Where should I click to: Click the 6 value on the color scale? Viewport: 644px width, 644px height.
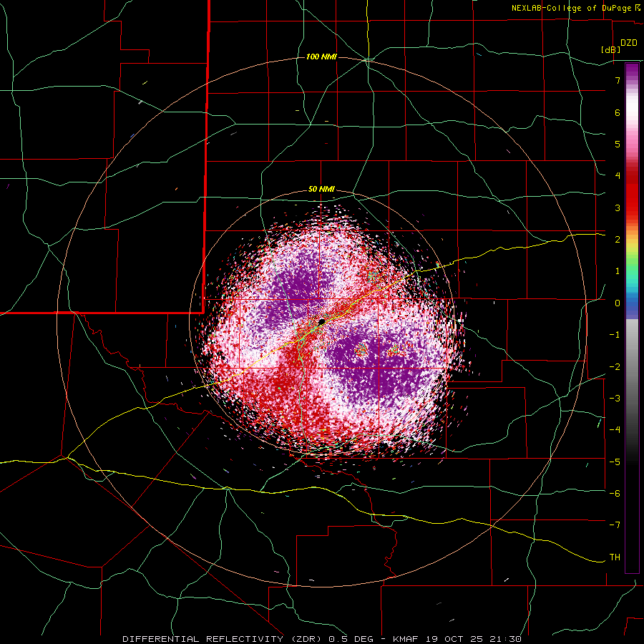click(x=618, y=112)
